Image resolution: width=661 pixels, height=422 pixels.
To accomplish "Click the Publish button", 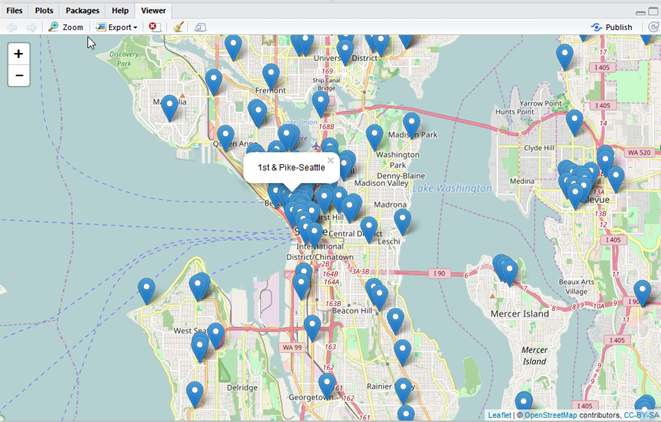I will click(611, 27).
